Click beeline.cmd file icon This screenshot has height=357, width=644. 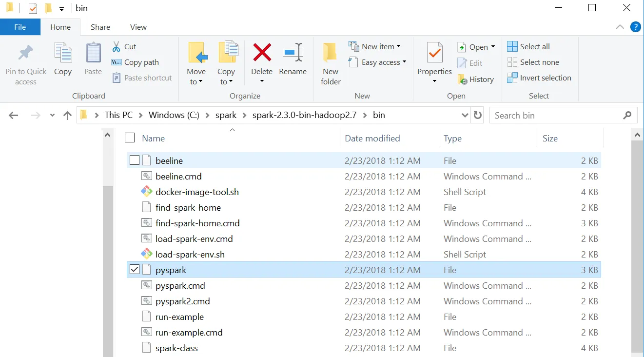click(146, 177)
